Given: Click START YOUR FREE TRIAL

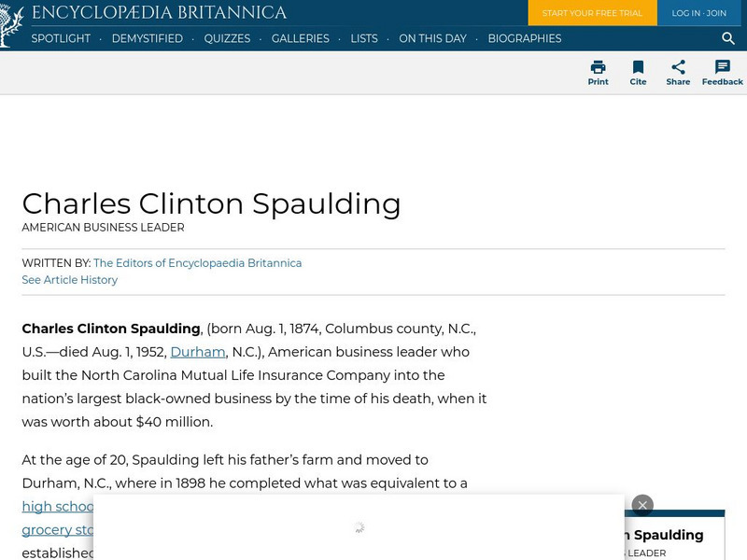Looking at the screenshot, I should [592, 13].
